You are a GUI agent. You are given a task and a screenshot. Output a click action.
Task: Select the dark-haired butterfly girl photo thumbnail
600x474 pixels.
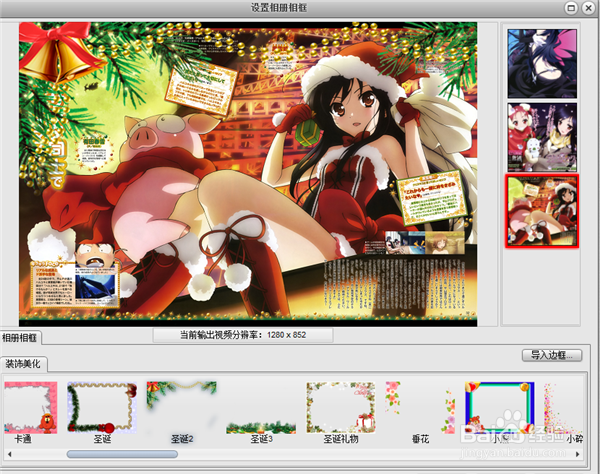pyautogui.click(x=542, y=64)
